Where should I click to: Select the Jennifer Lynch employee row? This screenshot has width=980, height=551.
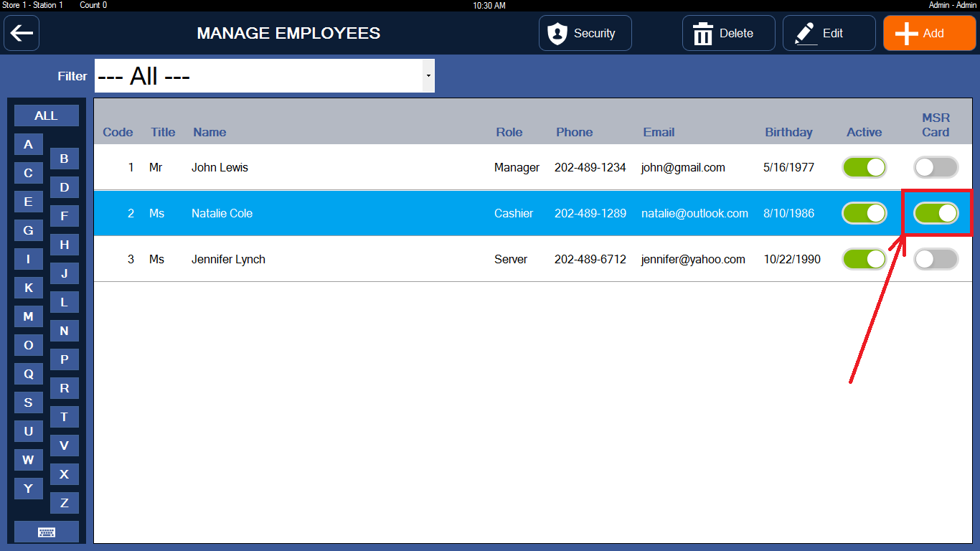(359, 259)
